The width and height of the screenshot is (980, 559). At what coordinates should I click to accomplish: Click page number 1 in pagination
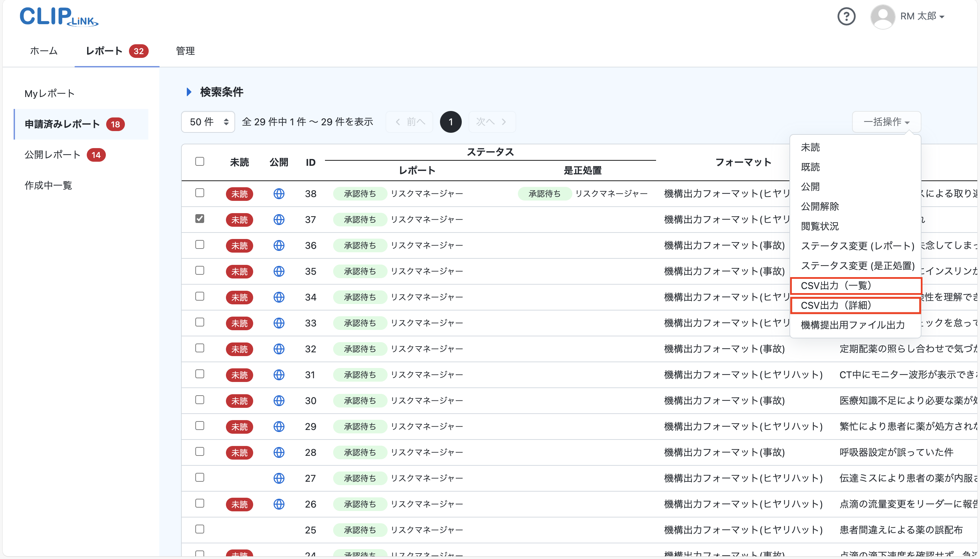450,121
